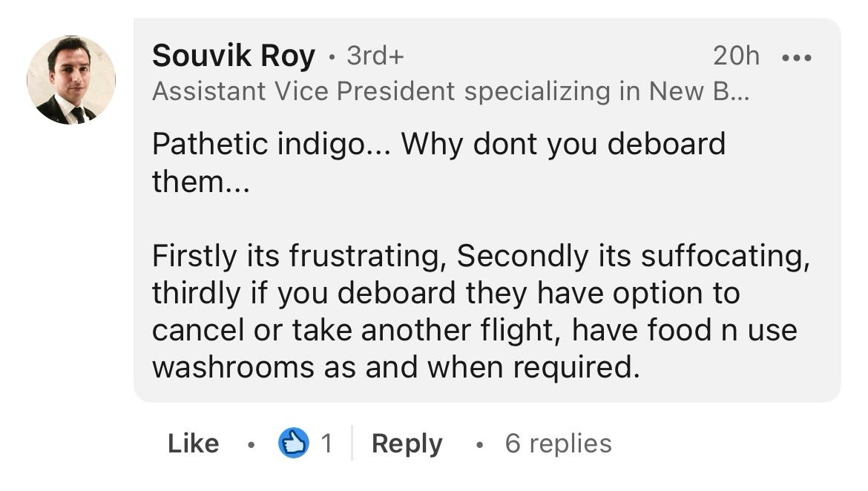Expand the 6 replies thread

tap(558, 444)
